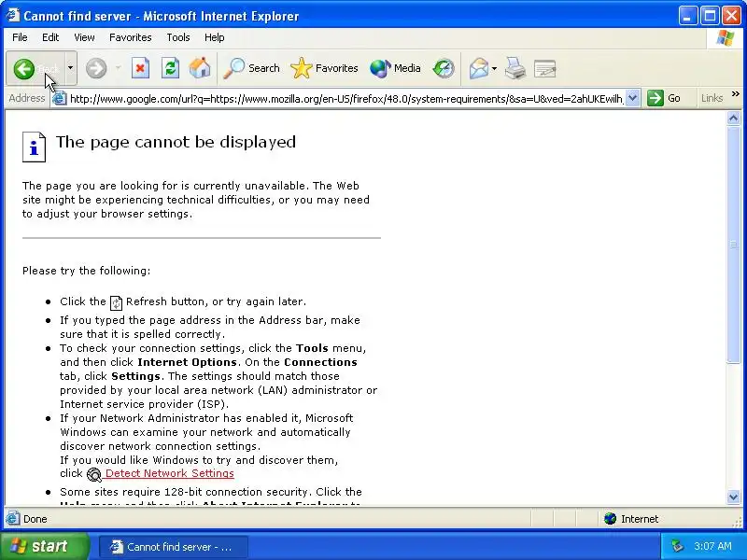Open the History clock icon
The width and height of the screenshot is (747, 560).
point(444,68)
